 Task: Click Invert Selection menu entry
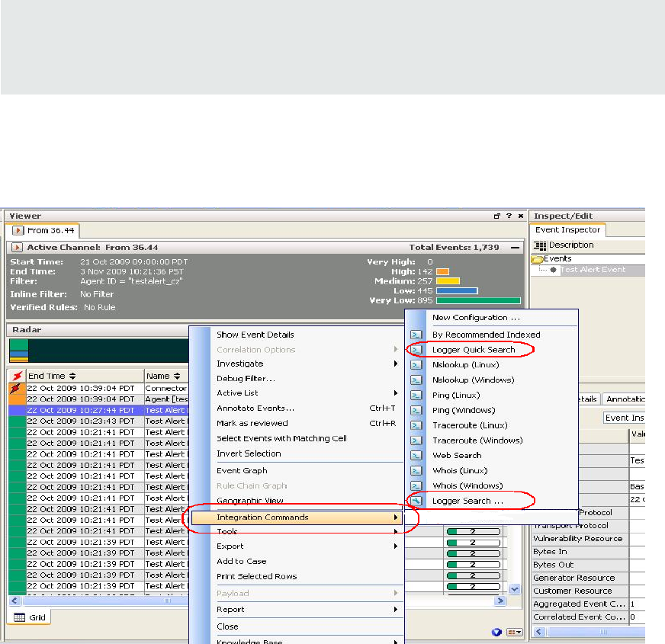[x=249, y=453]
